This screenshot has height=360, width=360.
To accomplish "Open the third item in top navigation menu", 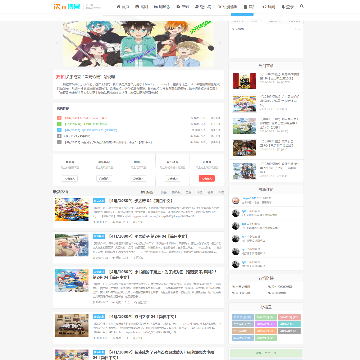I will click(x=162, y=7).
